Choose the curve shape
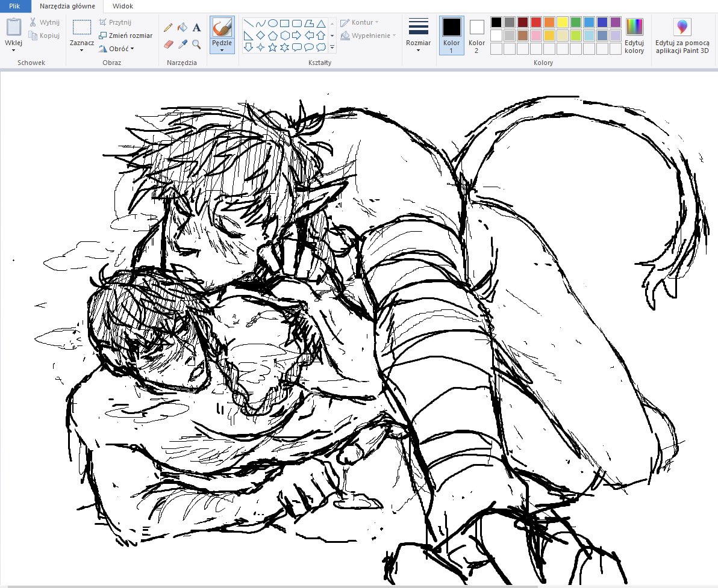This screenshot has width=718, height=588. click(261, 23)
